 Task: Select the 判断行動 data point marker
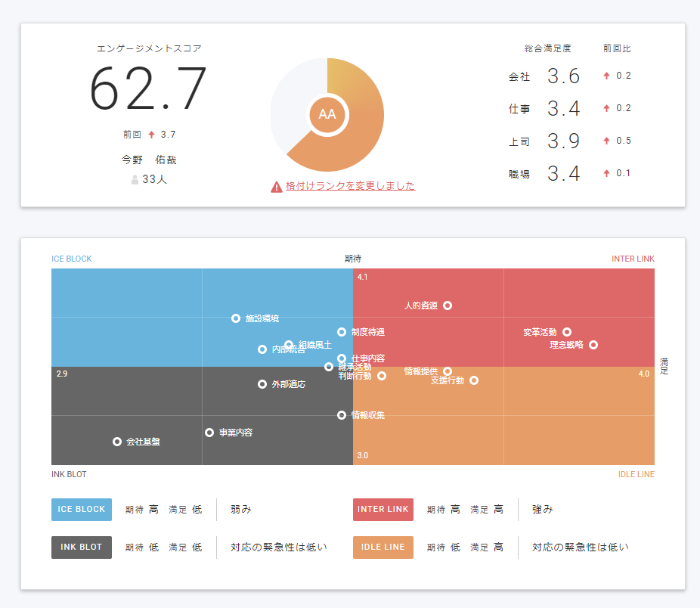(x=382, y=376)
